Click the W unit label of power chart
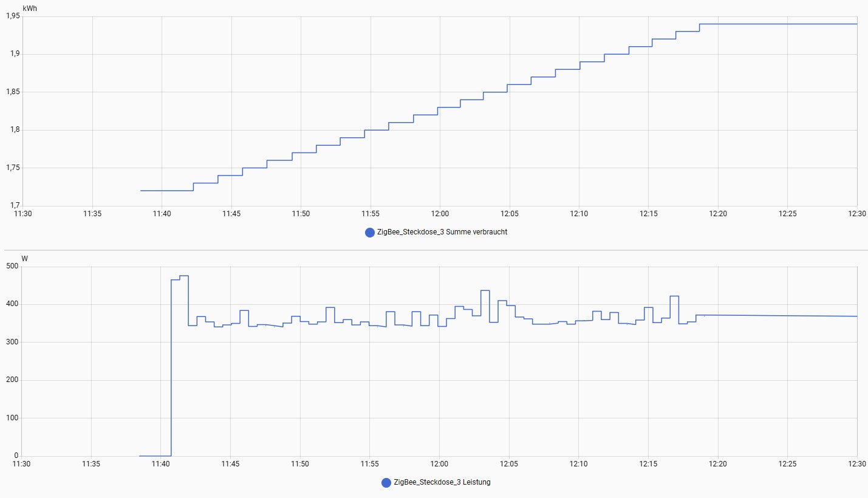Image resolution: width=868 pixels, height=498 pixels. [x=25, y=259]
